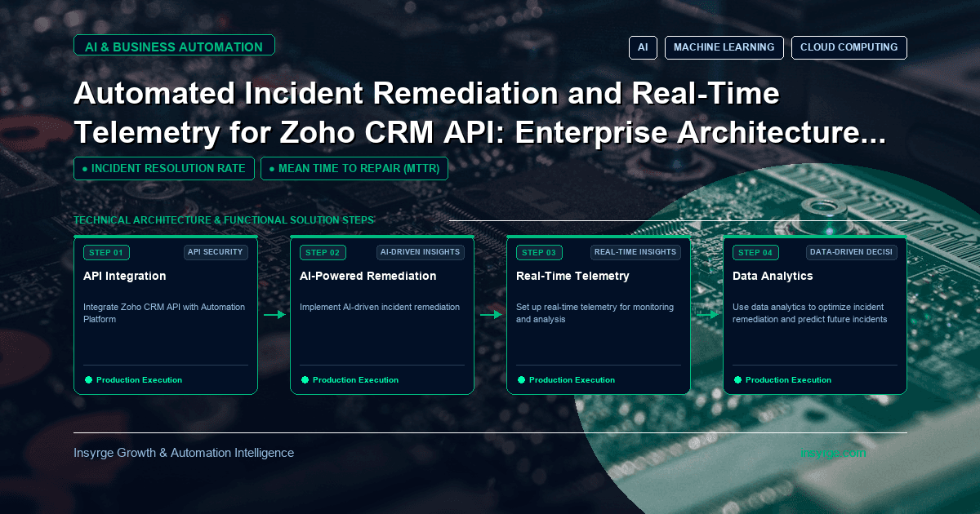
Task: Click the STEP 01 badge
Action: point(106,253)
